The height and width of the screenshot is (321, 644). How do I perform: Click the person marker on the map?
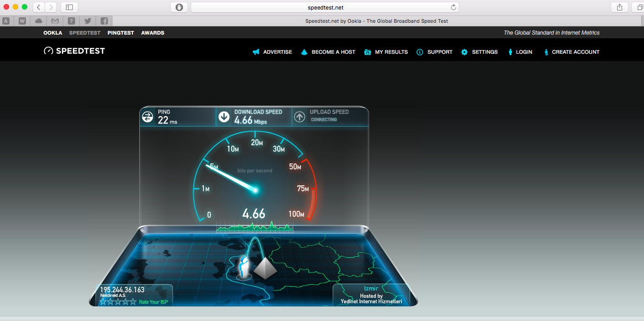coord(244,268)
